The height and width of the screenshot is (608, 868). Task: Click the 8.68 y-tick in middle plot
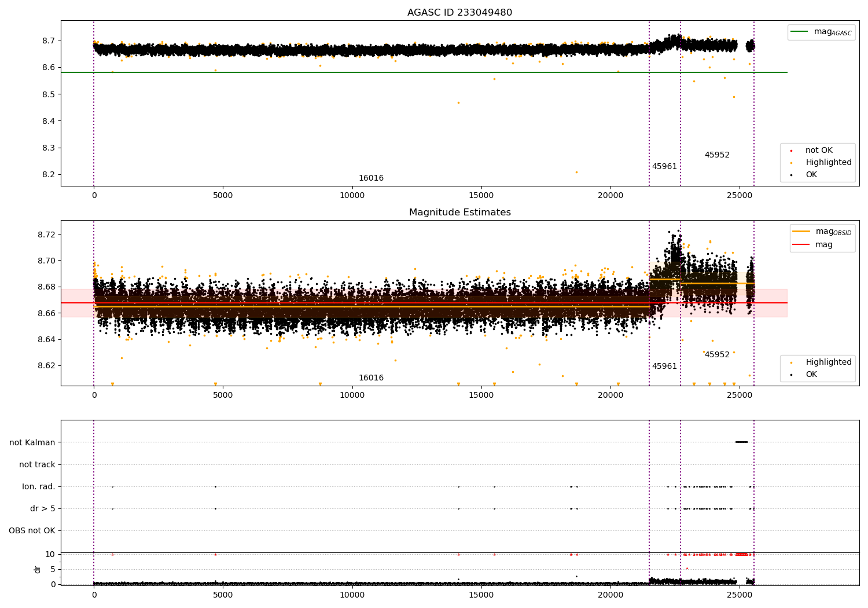point(47,287)
